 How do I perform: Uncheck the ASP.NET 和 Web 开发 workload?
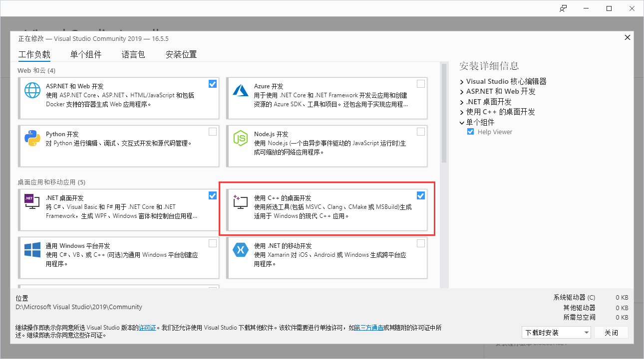(213, 84)
